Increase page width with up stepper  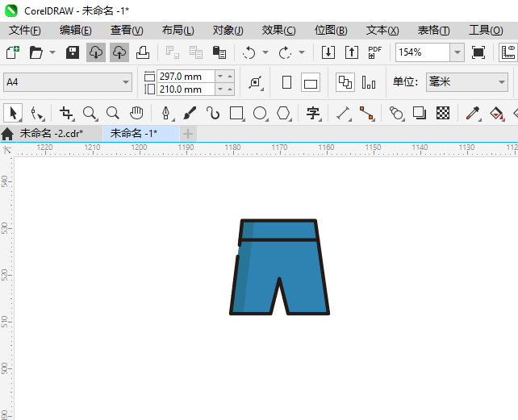(230, 77)
